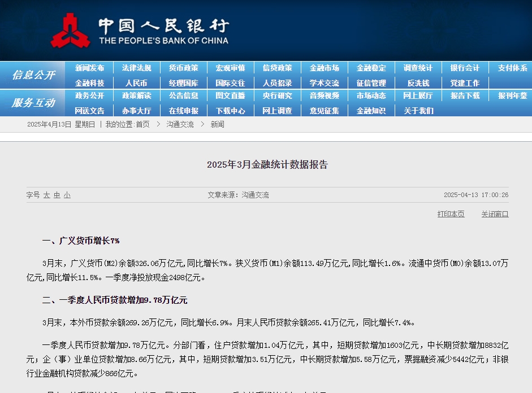This screenshot has height=393, width=532.
Task: Click the 打印本页 print link
Action: click(451, 214)
